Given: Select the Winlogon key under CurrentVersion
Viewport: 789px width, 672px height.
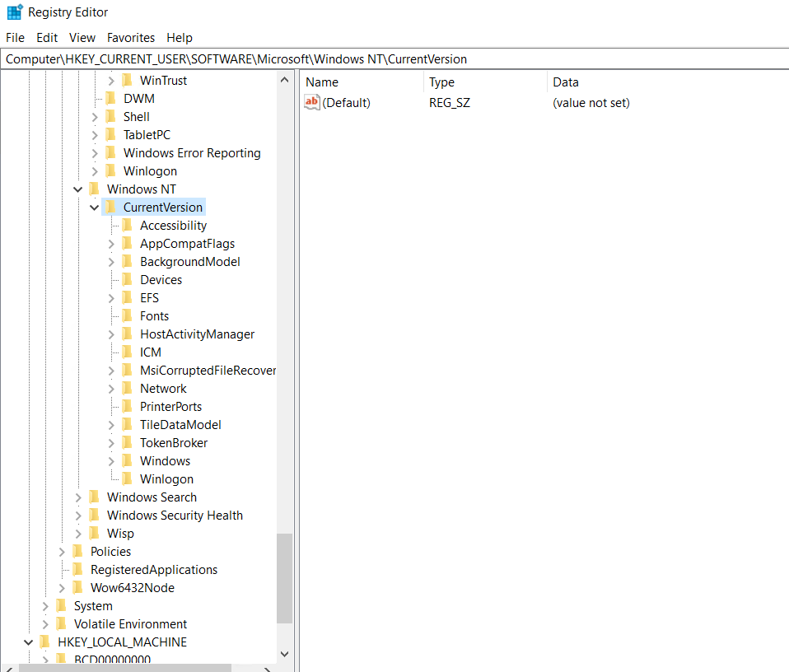Looking at the screenshot, I should (166, 478).
